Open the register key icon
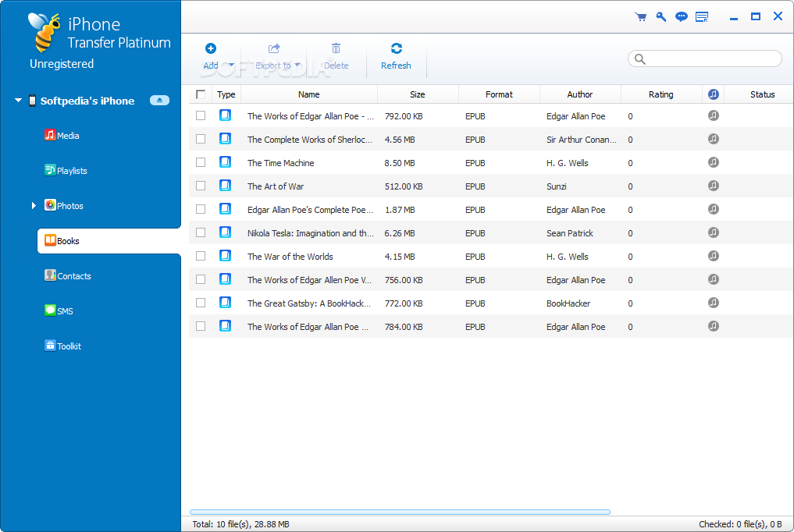The image size is (794, 532). (x=660, y=16)
